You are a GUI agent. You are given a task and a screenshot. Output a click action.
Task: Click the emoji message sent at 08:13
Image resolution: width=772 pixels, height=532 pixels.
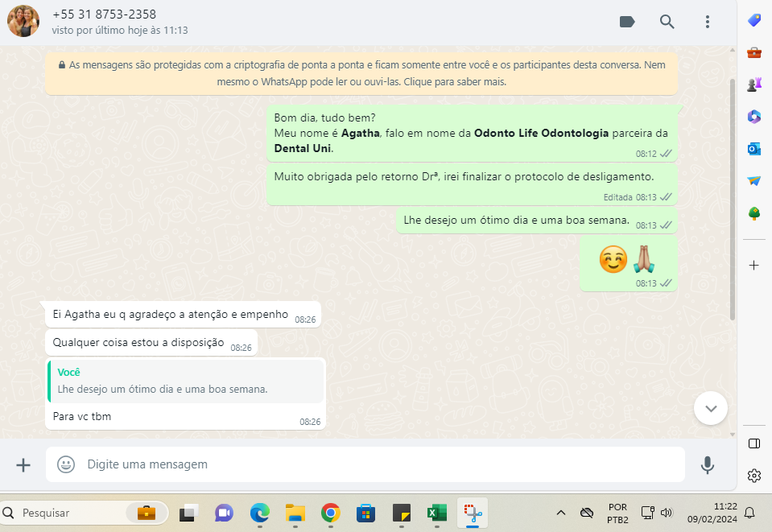(628, 263)
